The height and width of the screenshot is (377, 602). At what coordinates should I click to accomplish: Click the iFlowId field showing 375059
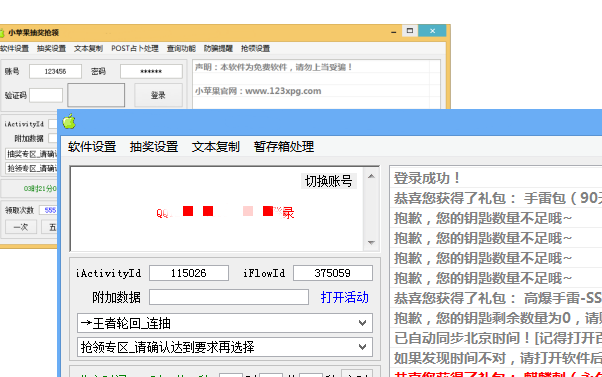[332, 273]
